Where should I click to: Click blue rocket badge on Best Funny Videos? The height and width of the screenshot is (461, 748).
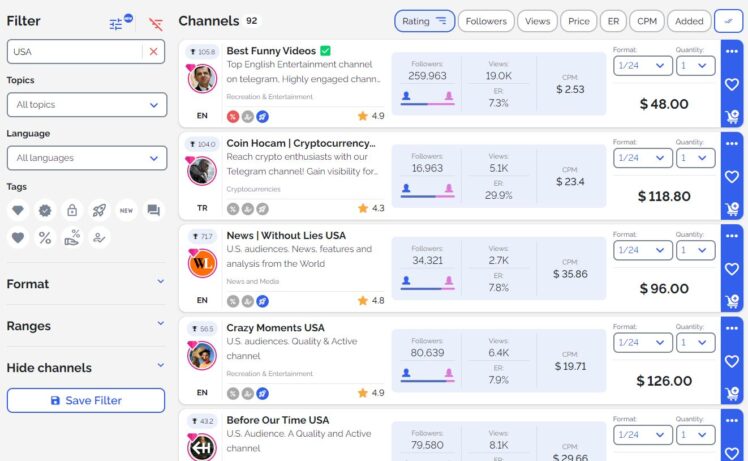click(x=262, y=116)
